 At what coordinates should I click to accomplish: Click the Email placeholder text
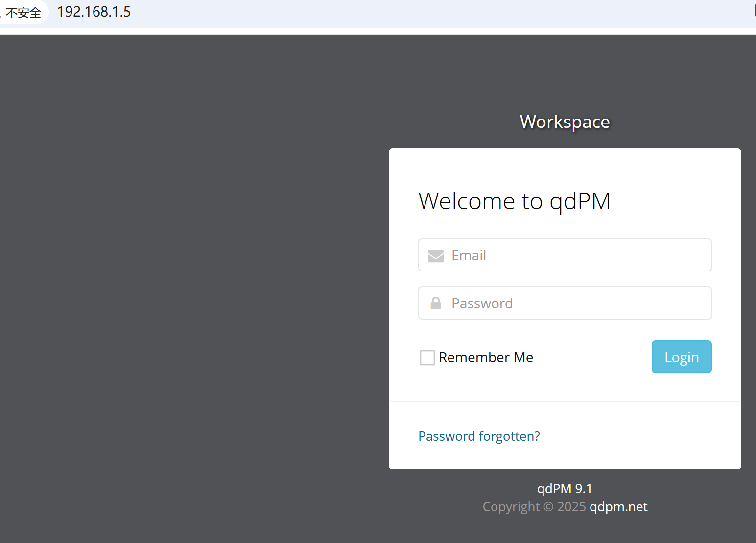(469, 256)
